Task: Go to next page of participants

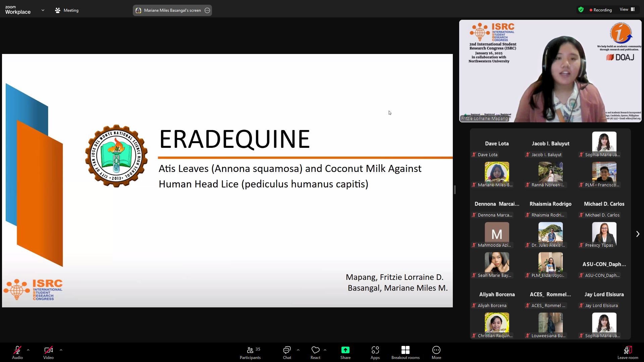Action: 638,234
